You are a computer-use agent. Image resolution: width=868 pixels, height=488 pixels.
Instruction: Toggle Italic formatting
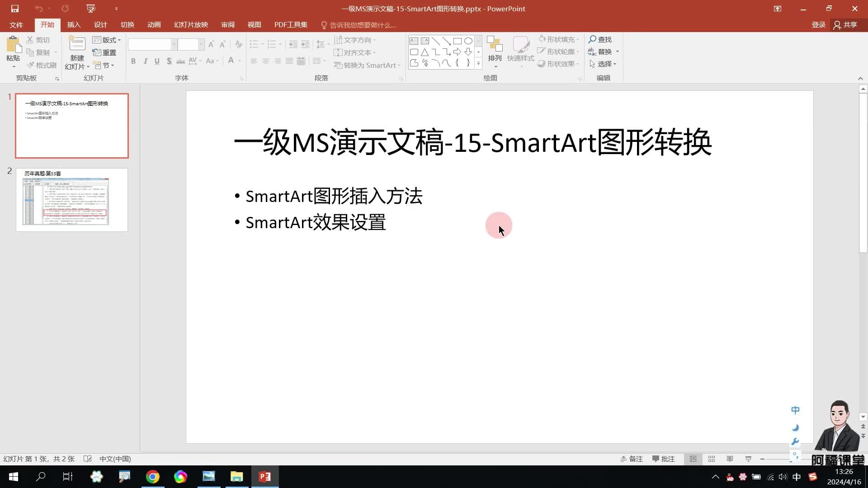145,61
